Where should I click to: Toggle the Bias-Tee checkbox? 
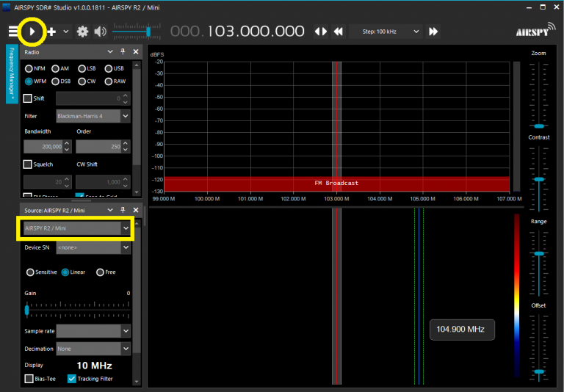pyautogui.click(x=29, y=379)
